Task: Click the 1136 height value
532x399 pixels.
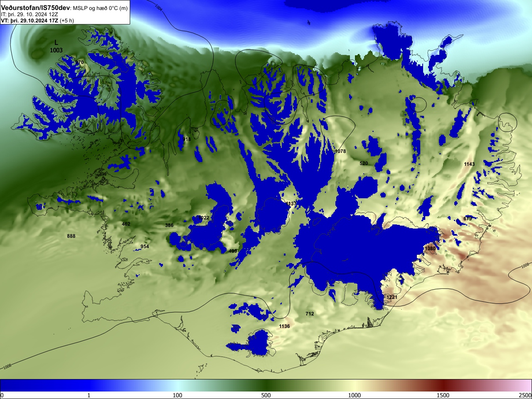Action: click(284, 326)
